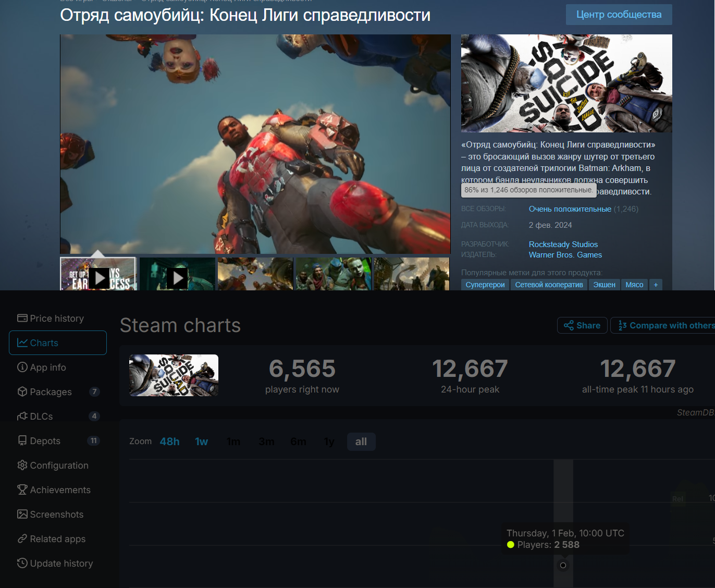
Task: Click the Depots drive icon
Action: pyautogui.click(x=22, y=440)
